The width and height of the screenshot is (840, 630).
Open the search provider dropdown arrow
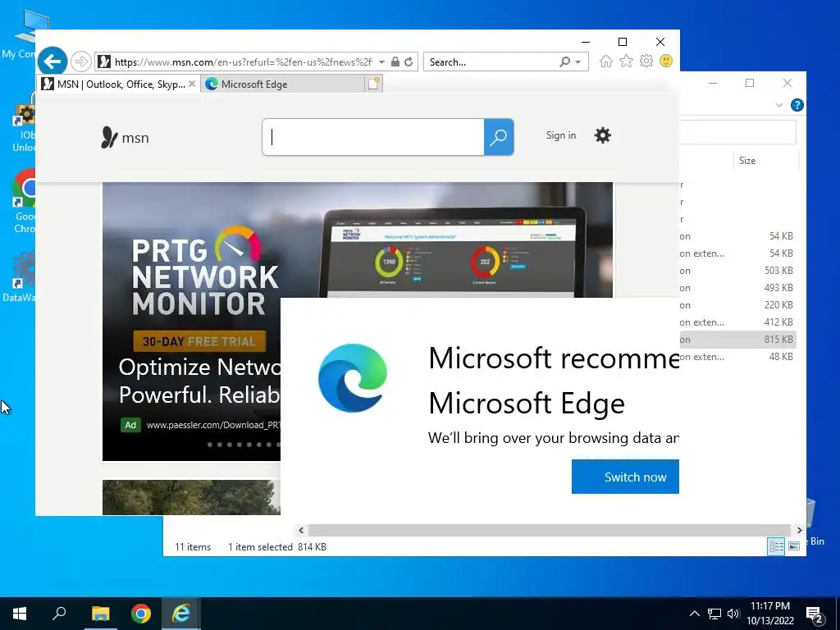pyautogui.click(x=578, y=62)
